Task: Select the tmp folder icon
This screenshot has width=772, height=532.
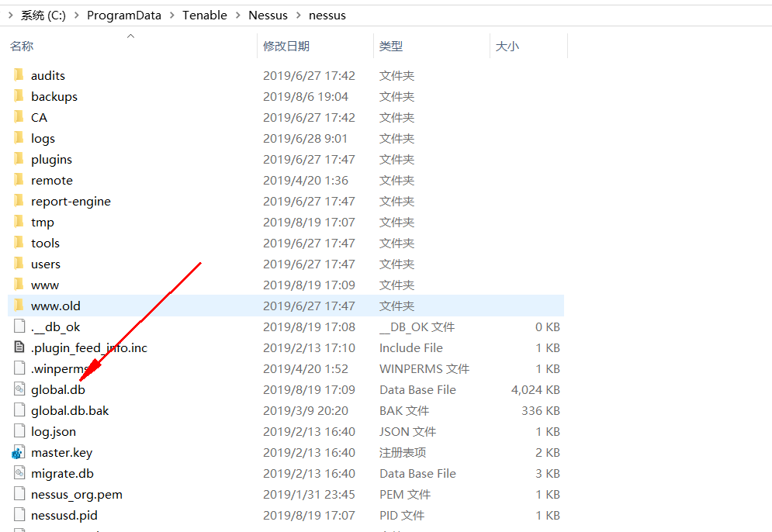Action: coord(19,222)
